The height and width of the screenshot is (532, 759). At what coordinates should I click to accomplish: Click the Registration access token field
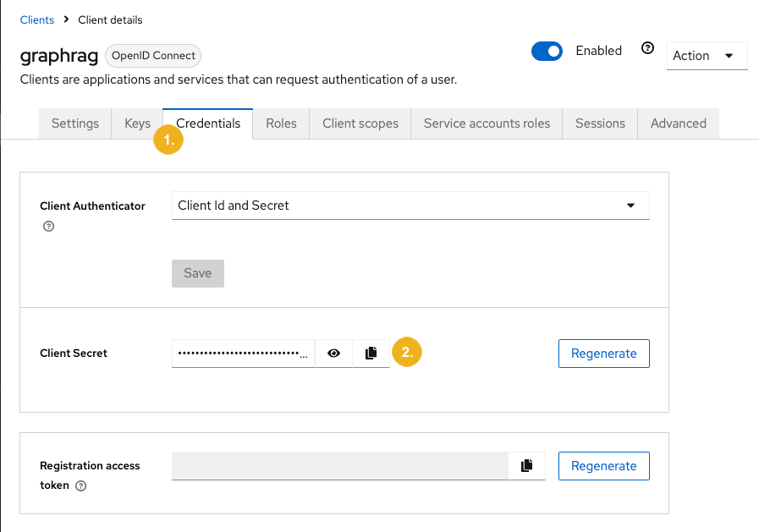point(340,466)
